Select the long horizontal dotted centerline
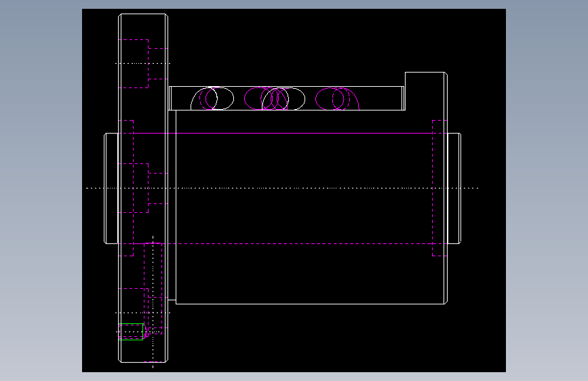 tap(282, 188)
